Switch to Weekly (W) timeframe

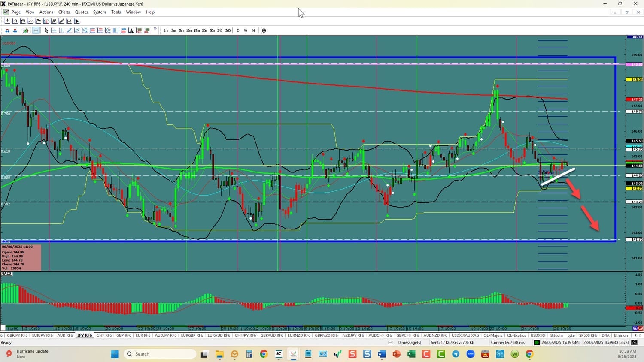tap(246, 30)
